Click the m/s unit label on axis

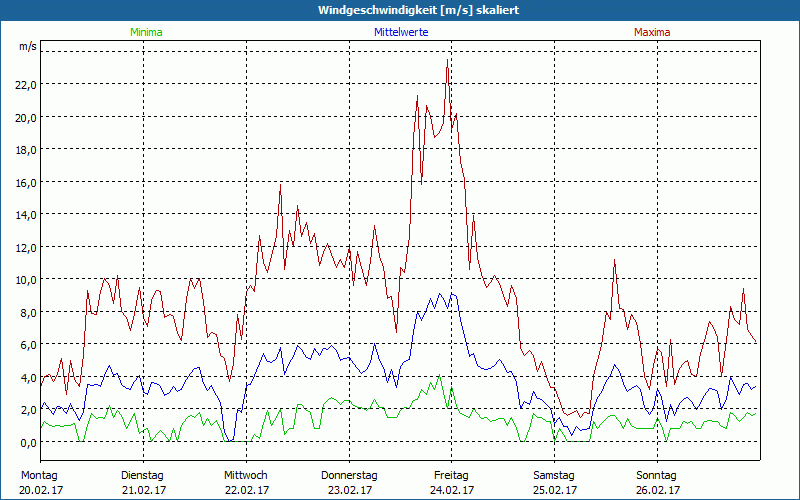tap(28, 46)
